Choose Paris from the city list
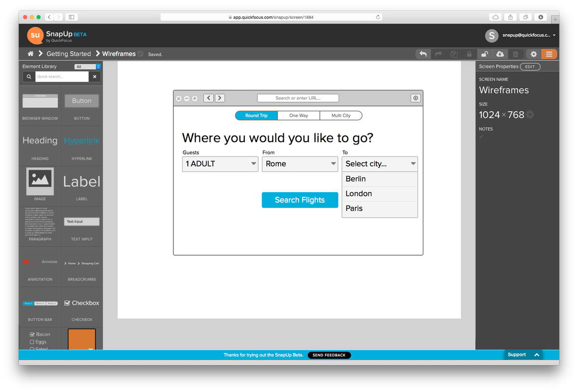 (380, 209)
